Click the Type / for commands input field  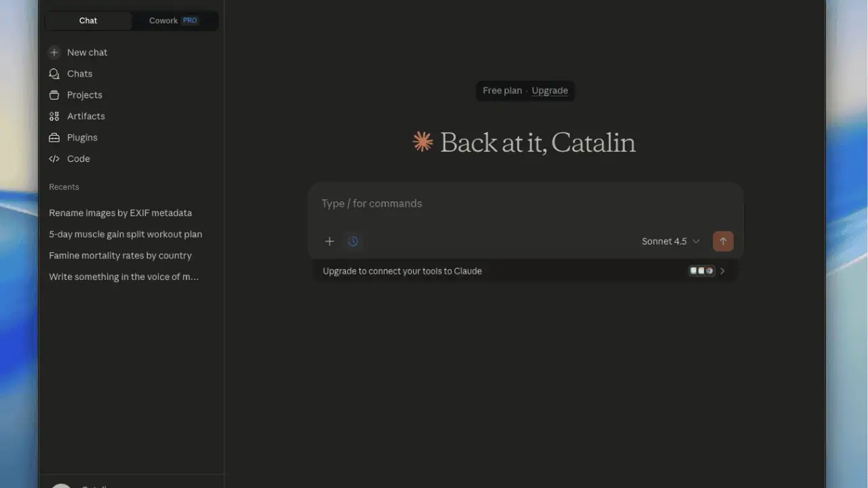click(x=526, y=203)
